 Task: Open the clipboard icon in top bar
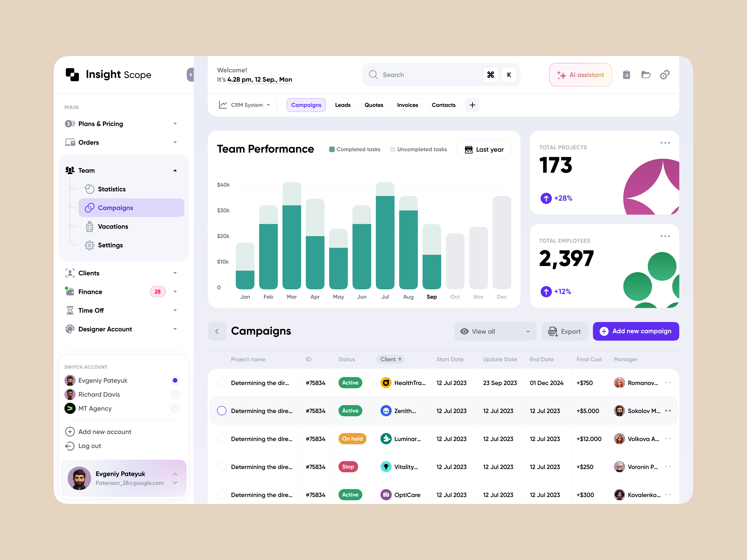pyautogui.click(x=626, y=75)
